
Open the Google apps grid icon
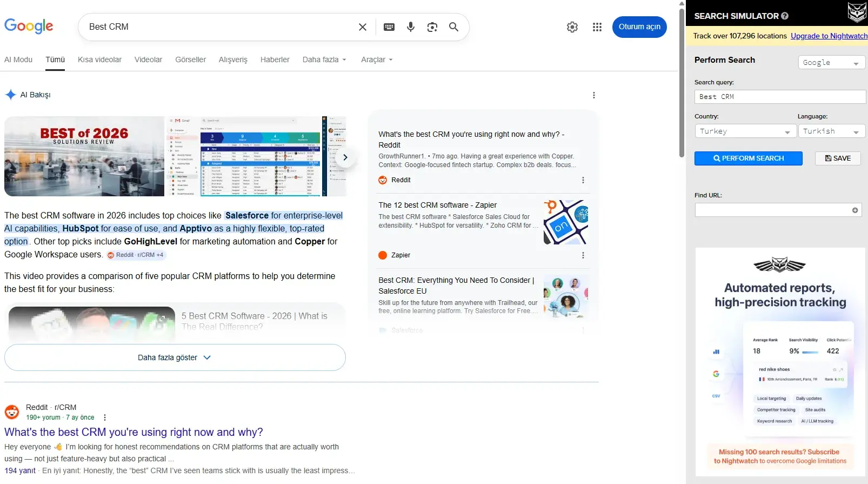[x=597, y=27]
